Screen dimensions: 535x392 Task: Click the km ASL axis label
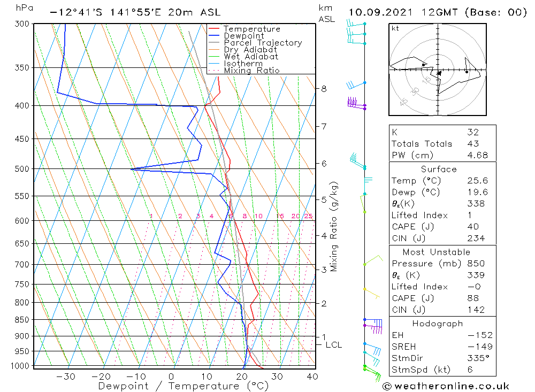point(326,13)
